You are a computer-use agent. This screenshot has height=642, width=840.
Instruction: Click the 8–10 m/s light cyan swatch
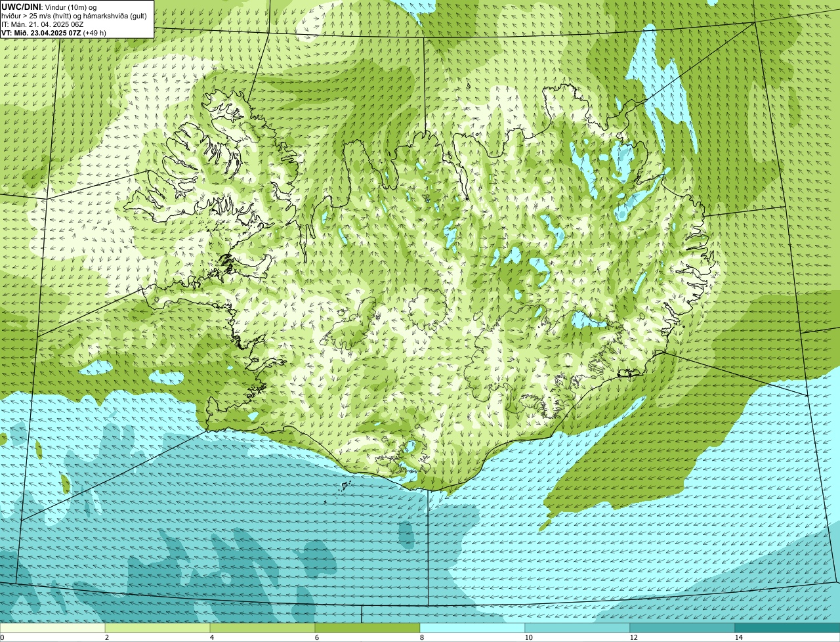pyautogui.click(x=472, y=628)
